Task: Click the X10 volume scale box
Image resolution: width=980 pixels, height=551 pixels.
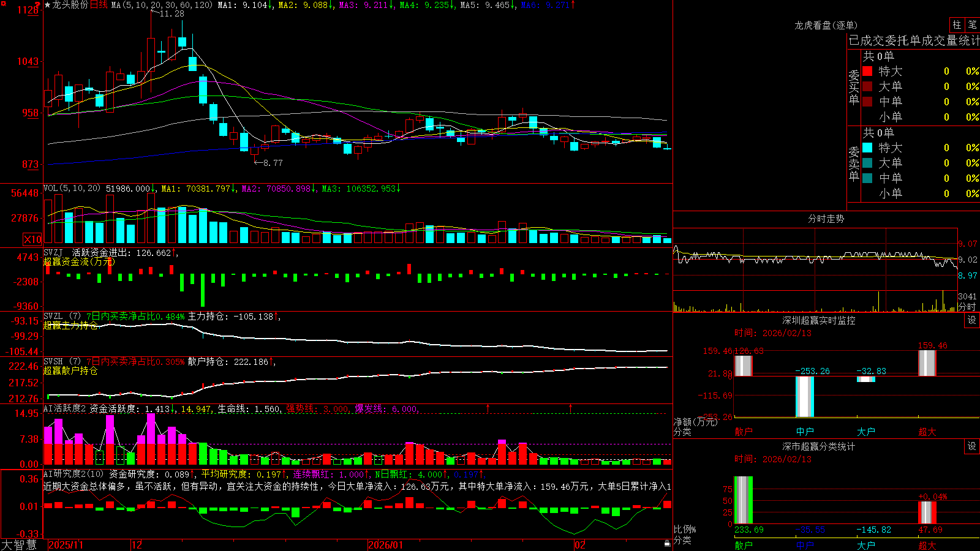Action: pyautogui.click(x=32, y=239)
